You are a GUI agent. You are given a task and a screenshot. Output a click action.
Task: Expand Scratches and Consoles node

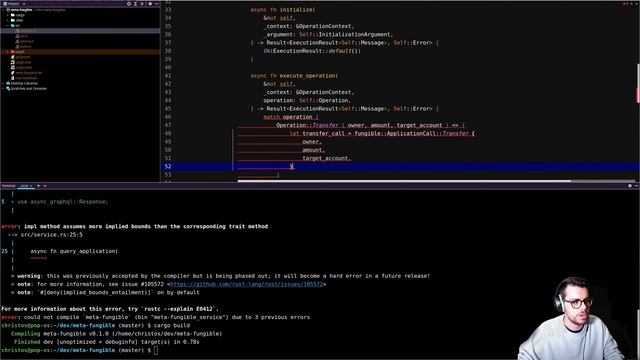pos(4,89)
